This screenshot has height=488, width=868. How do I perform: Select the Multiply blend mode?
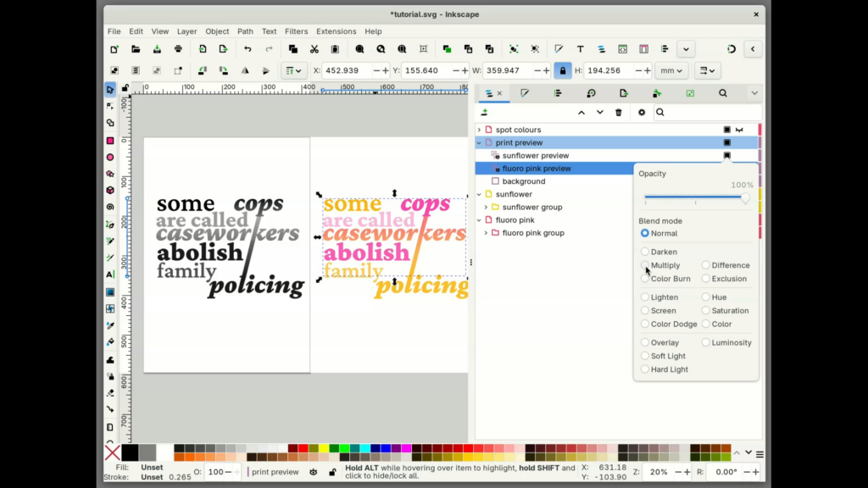646,265
